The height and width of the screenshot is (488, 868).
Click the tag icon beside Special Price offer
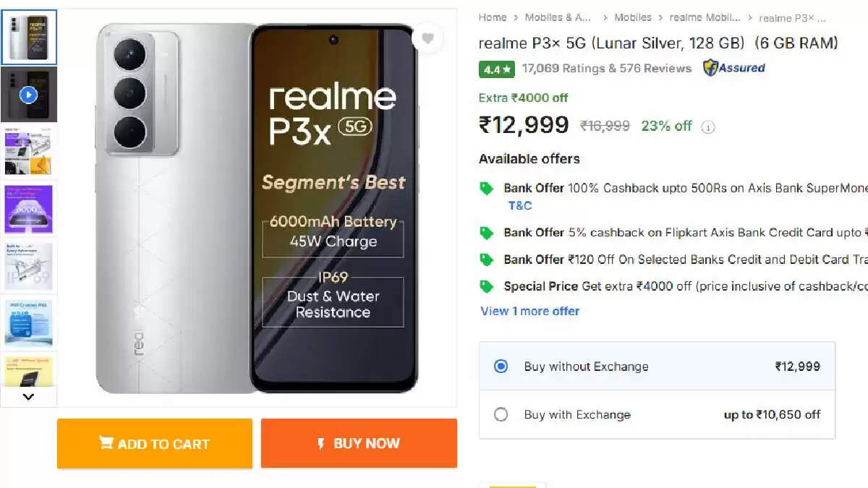tap(485, 286)
